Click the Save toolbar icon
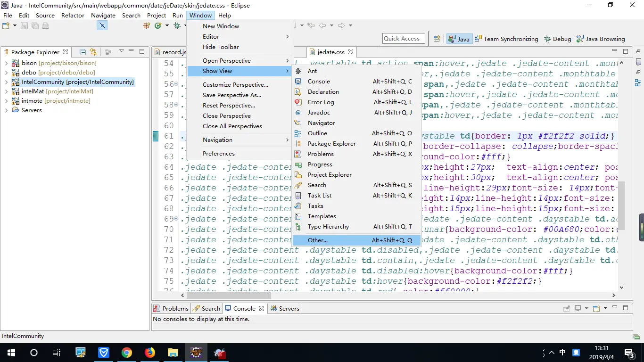The height and width of the screenshot is (362, 644). tap(25, 25)
